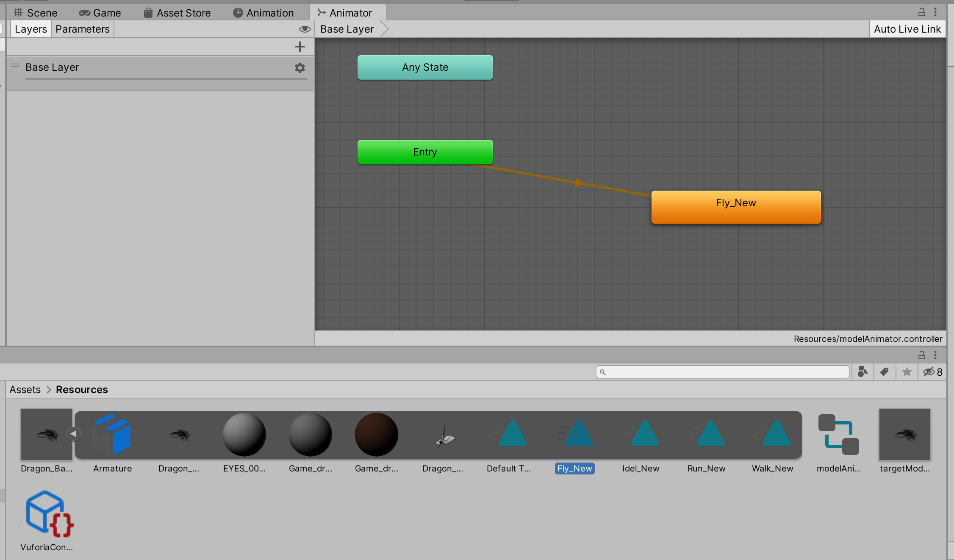The image size is (954, 560).
Task: Open the Project panel three-dot menu
Action: [x=935, y=355]
